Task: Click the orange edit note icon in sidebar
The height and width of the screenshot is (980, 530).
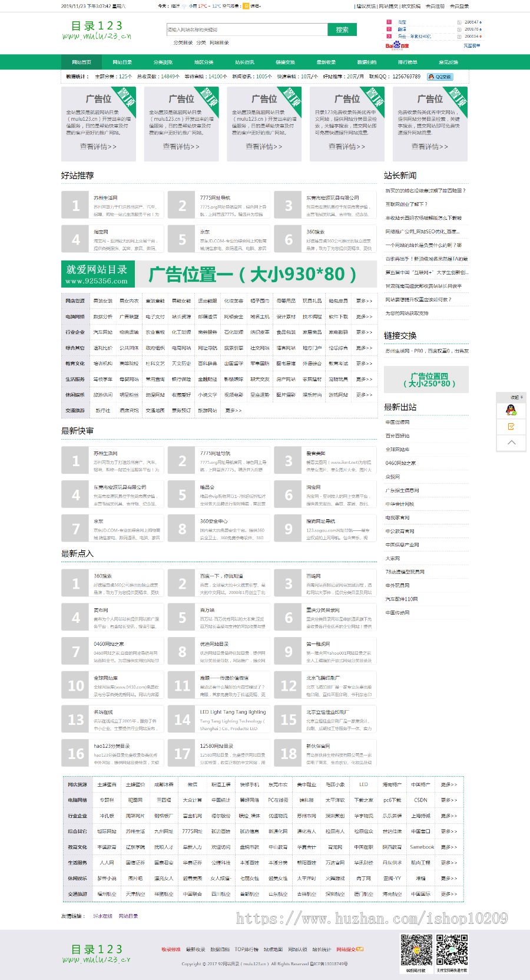Action: point(511,426)
